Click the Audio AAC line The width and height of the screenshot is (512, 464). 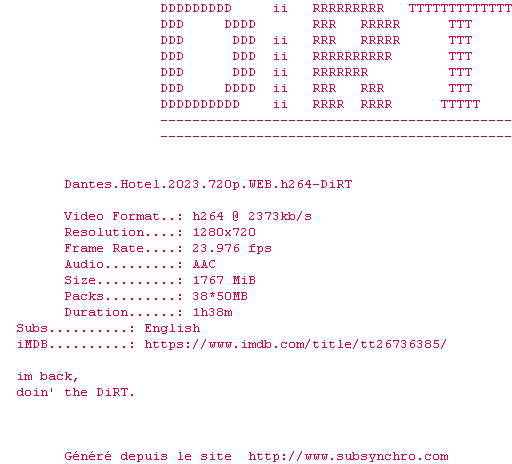[x=140, y=264]
